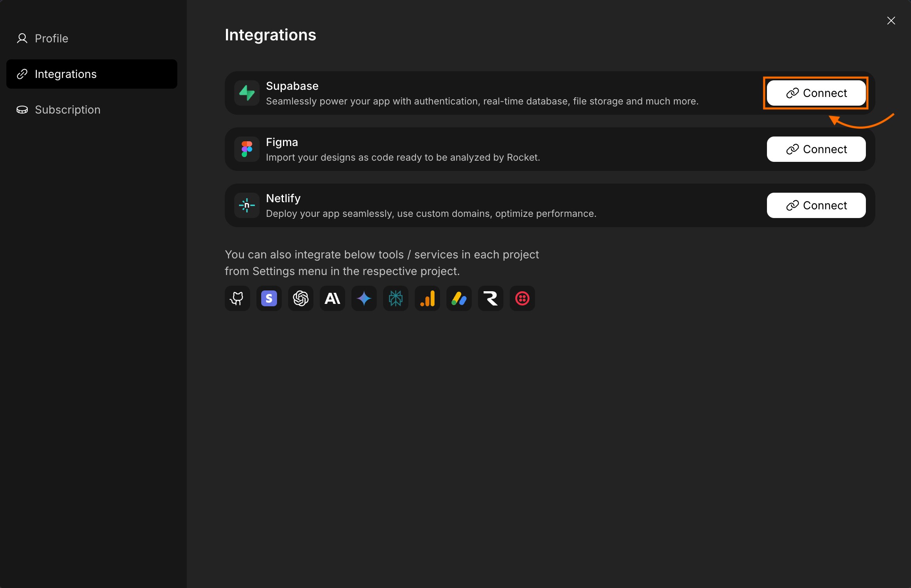Click the Twilio integration icon

522,299
